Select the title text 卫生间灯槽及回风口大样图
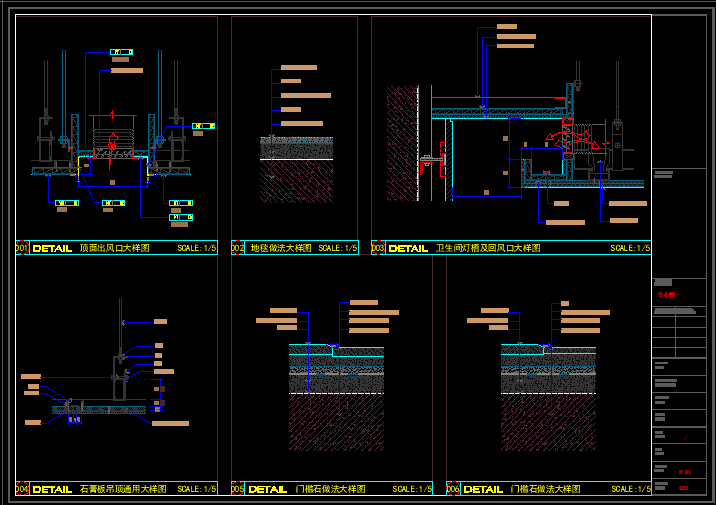The image size is (716, 505). [488, 248]
